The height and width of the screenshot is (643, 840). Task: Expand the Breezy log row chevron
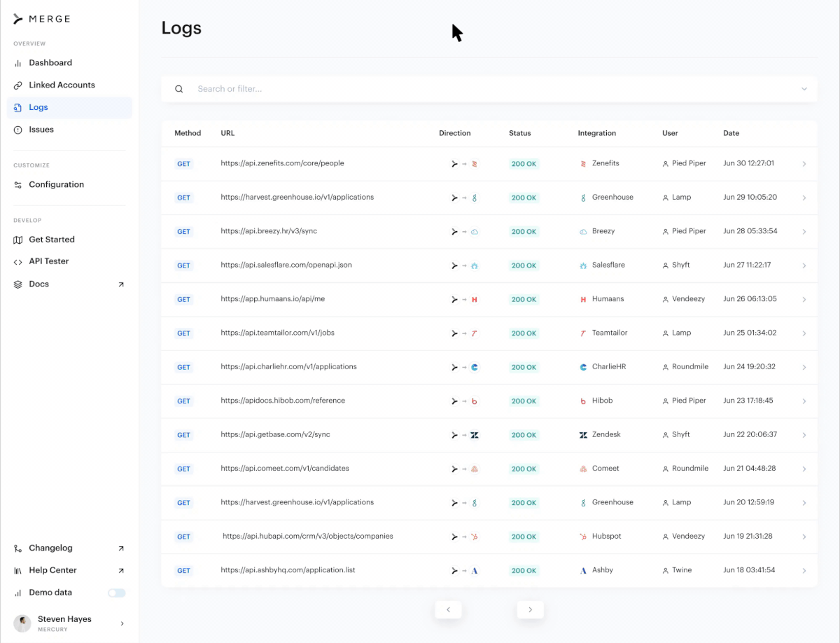(x=804, y=231)
